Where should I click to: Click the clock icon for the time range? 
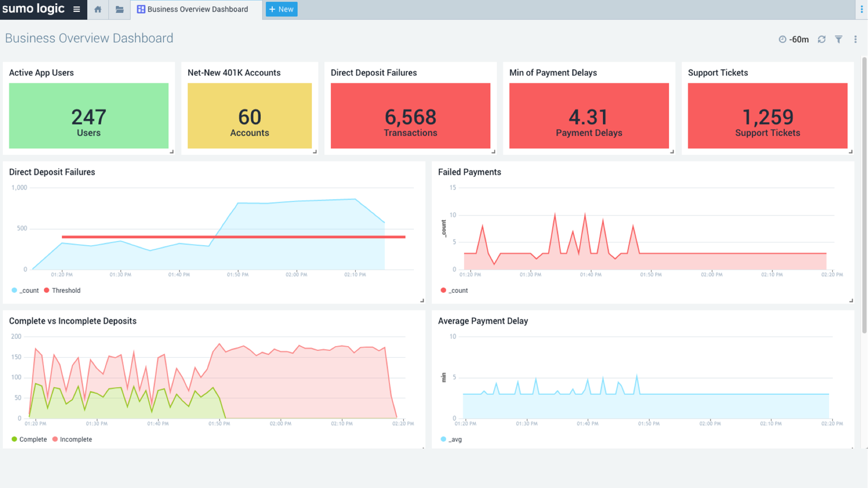click(782, 39)
